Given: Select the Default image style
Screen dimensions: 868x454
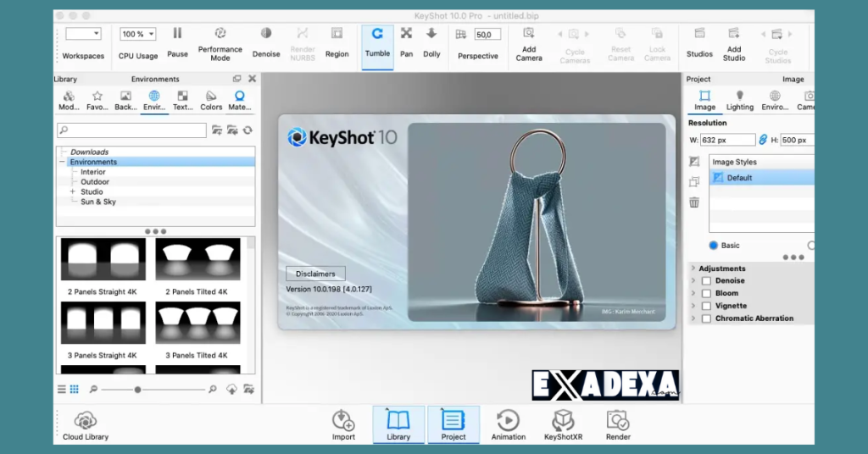Looking at the screenshot, I should [x=762, y=178].
